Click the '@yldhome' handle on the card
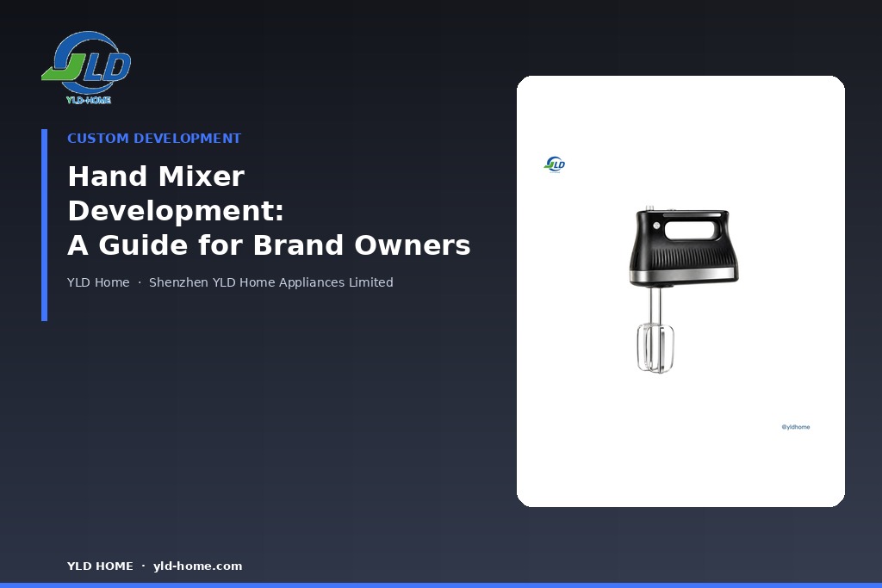 pyautogui.click(x=796, y=427)
